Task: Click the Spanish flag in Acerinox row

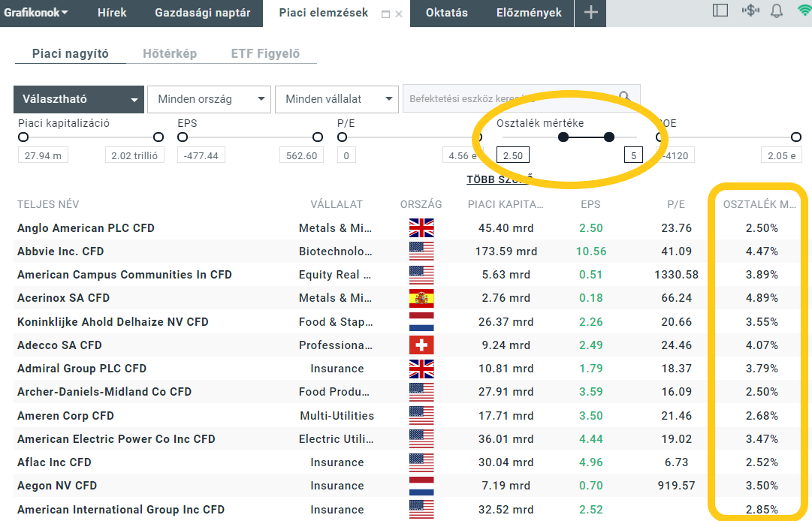Action: (421, 298)
